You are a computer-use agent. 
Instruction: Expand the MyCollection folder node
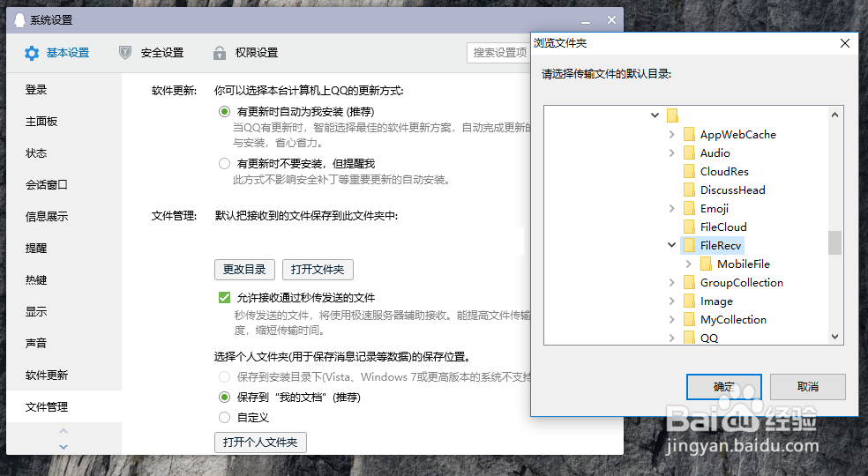click(671, 319)
